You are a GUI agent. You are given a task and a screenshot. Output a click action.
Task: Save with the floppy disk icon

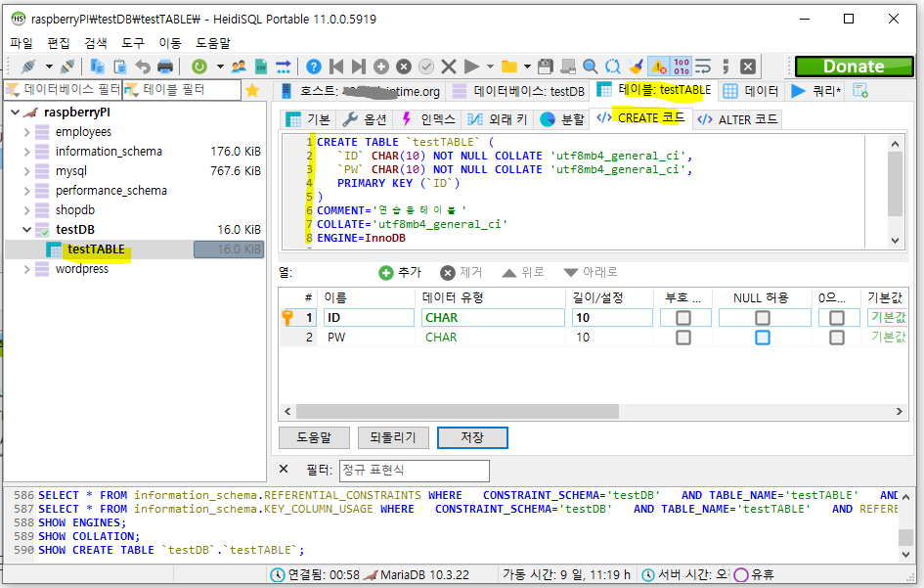coord(546,67)
